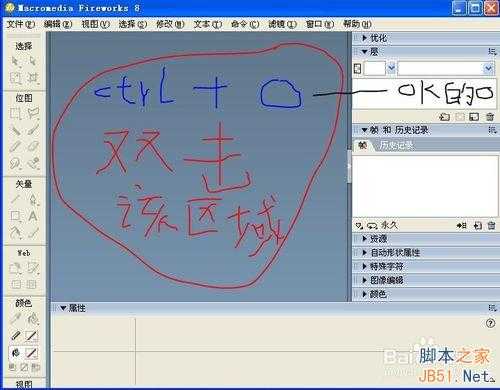
Task: Select the Eraser tool
Action: point(33,147)
